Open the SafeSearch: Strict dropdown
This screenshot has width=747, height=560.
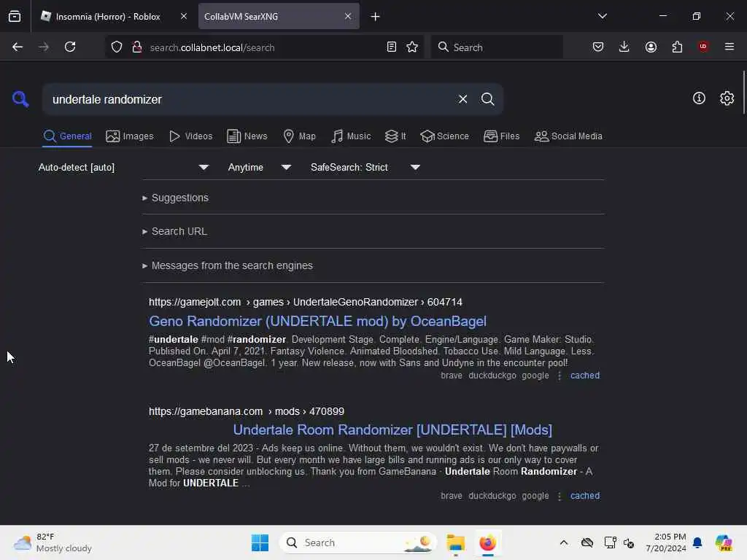pos(365,167)
